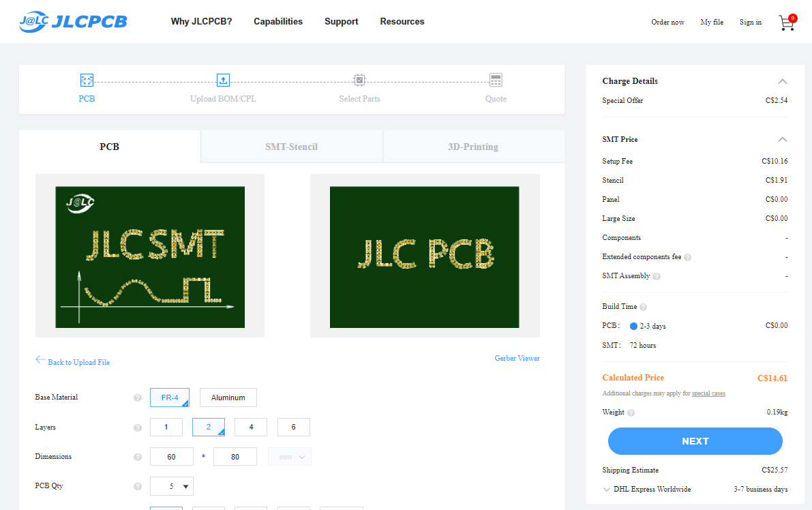812x510 pixels.
Task: Click the 0.19kg weight value
Action: pos(777,412)
